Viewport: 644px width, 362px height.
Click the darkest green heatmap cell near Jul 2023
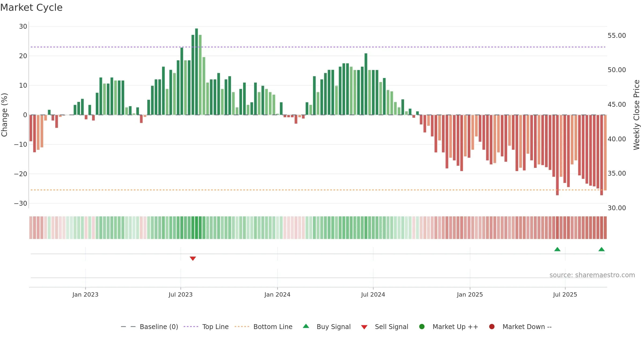point(196,228)
